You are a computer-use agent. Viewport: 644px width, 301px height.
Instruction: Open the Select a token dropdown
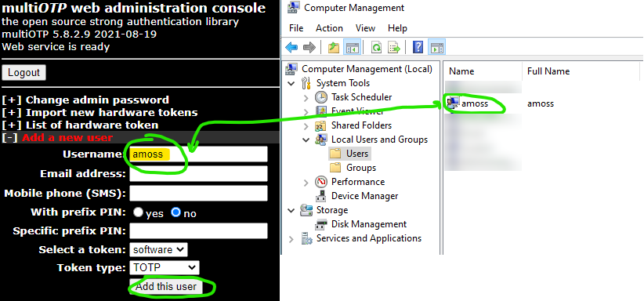click(158, 249)
